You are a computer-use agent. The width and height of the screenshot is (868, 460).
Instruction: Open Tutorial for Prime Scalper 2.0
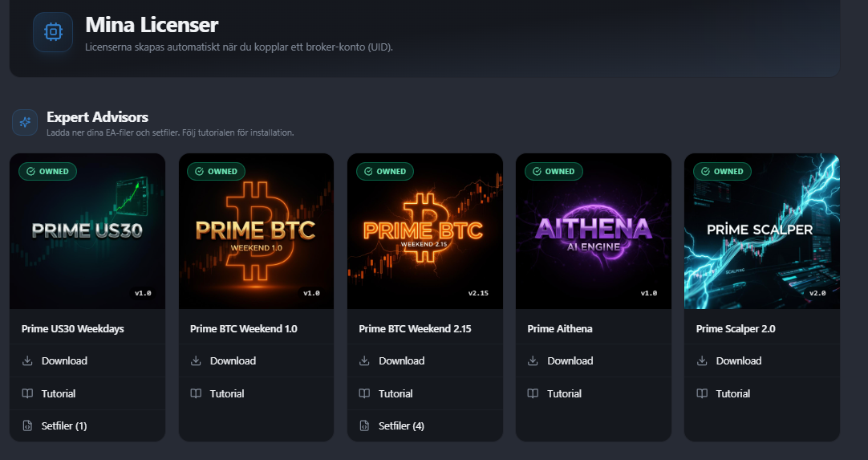(x=762, y=393)
